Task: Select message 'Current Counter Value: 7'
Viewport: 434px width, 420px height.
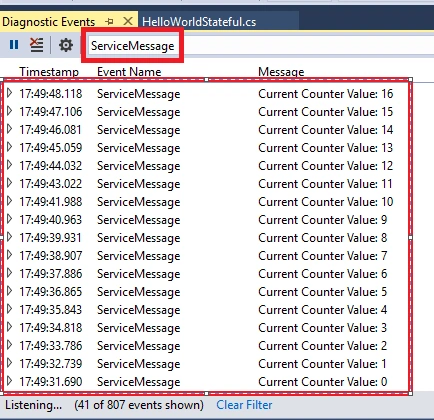Action: click(x=323, y=256)
